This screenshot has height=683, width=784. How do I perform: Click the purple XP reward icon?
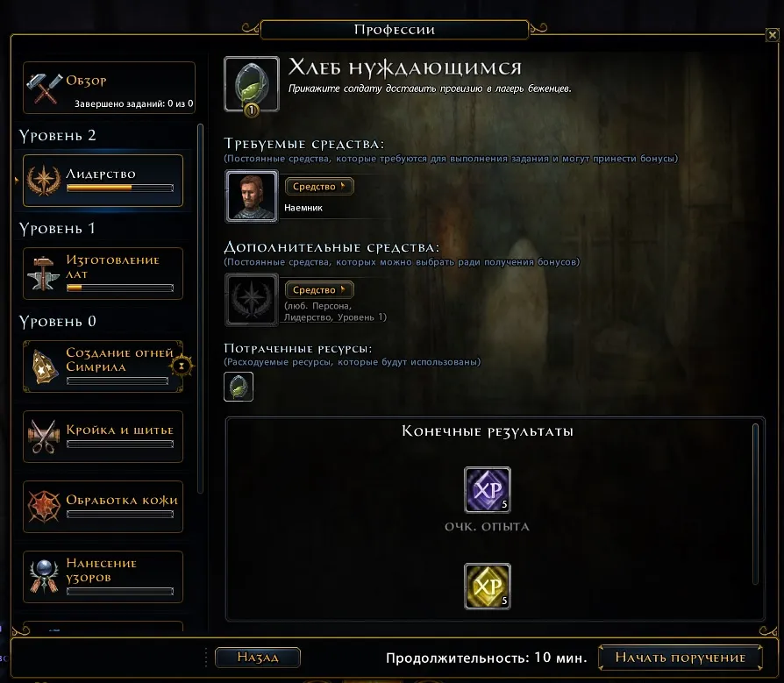(x=488, y=490)
